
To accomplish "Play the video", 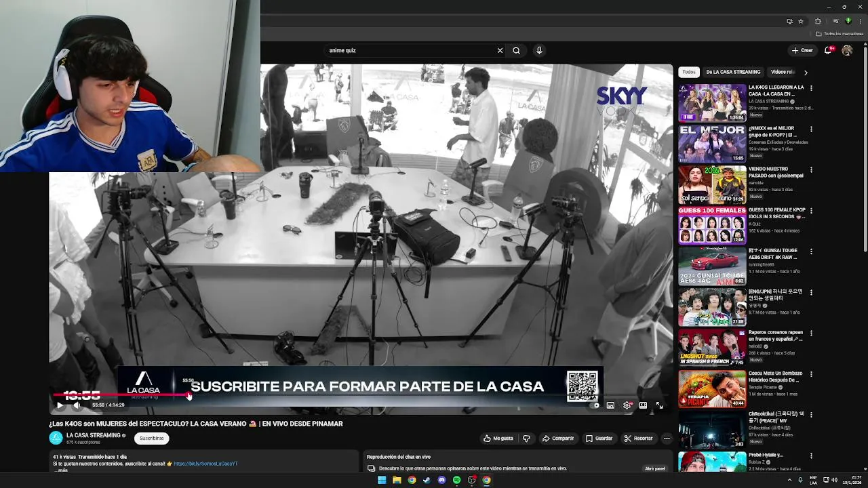I will 60,405.
